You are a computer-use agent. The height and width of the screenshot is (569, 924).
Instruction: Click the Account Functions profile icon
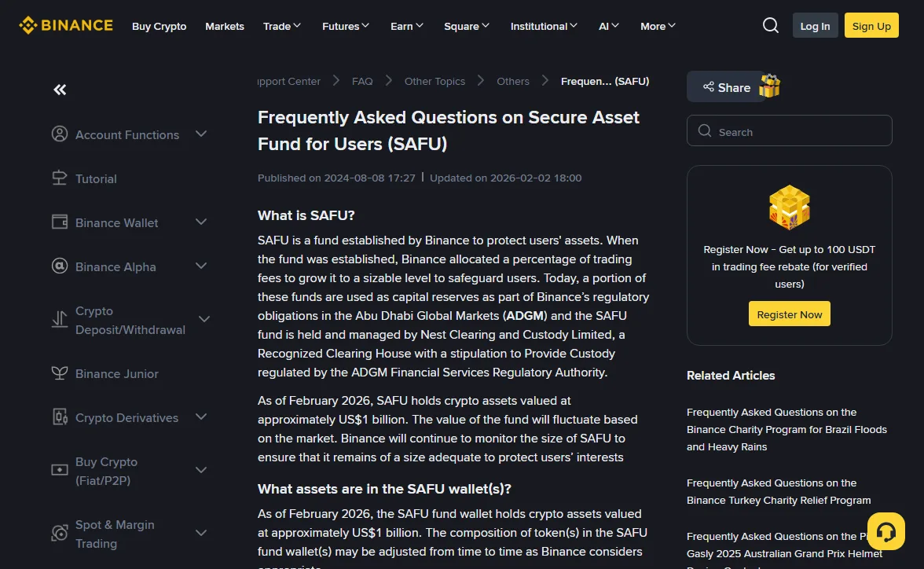coord(60,134)
